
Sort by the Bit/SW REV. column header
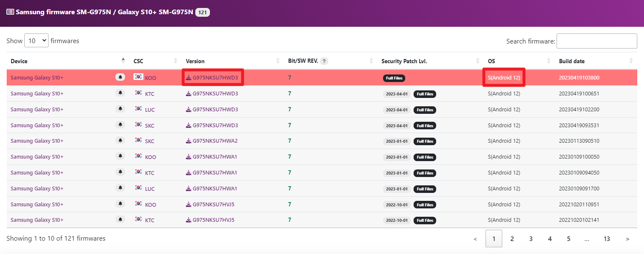pyautogui.click(x=330, y=61)
